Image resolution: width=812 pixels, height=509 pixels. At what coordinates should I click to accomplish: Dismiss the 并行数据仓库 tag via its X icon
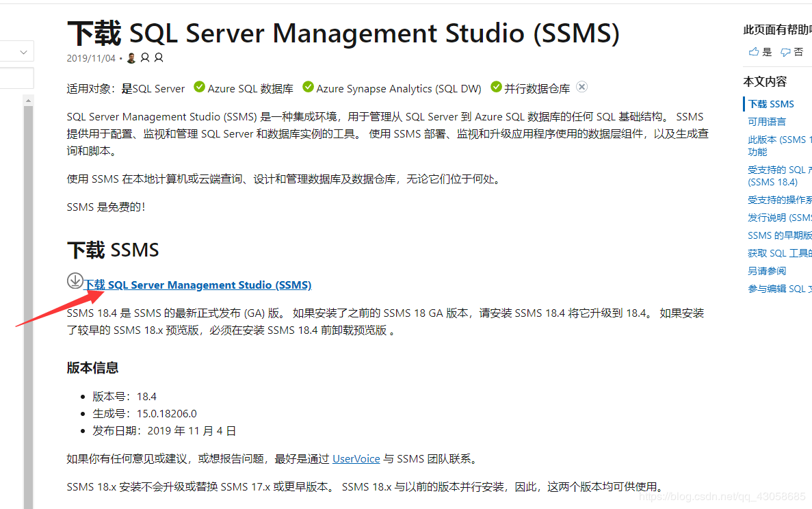pyautogui.click(x=581, y=87)
